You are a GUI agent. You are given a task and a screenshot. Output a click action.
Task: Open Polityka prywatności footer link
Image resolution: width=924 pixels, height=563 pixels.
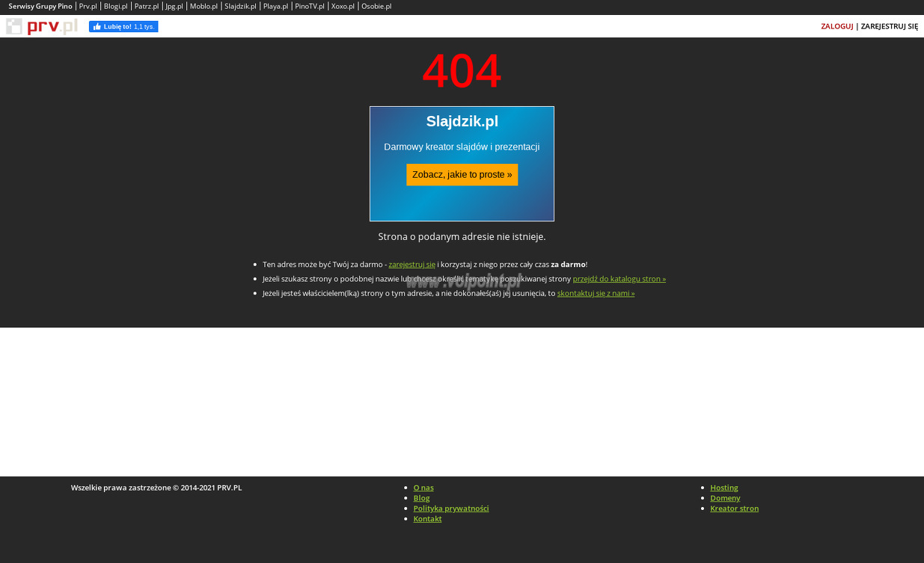point(451,508)
